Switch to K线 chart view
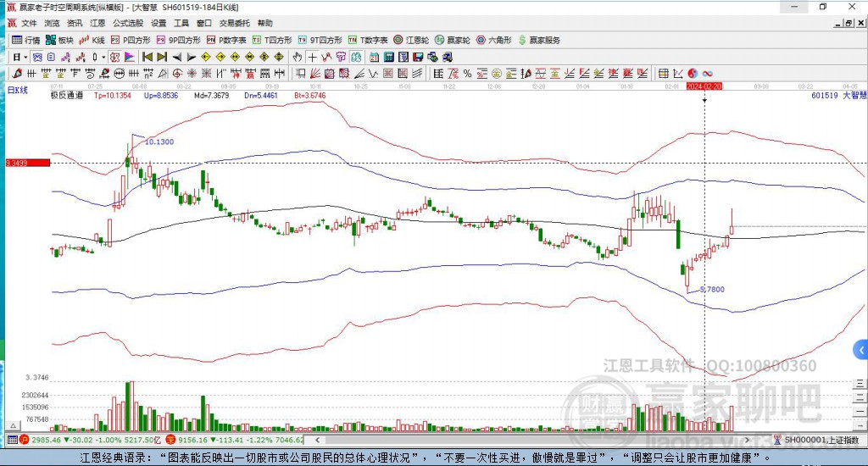 [x=92, y=41]
